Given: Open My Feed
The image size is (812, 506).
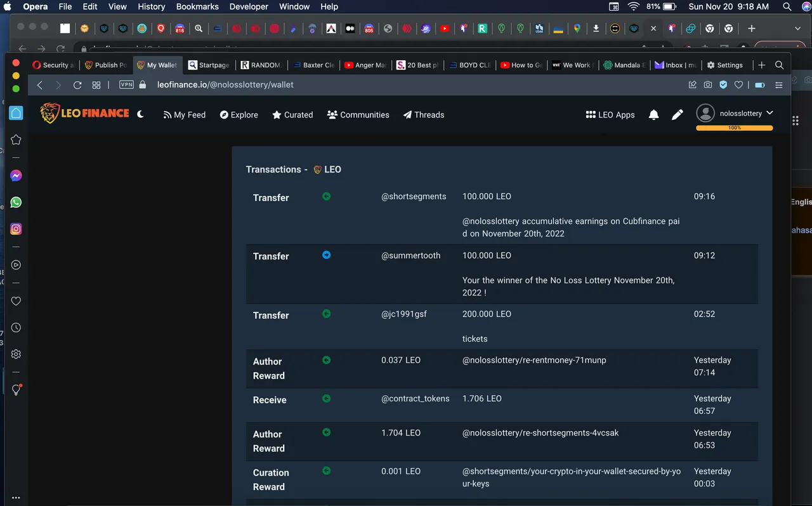Looking at the screenshot, I should [x=185, y=115].
